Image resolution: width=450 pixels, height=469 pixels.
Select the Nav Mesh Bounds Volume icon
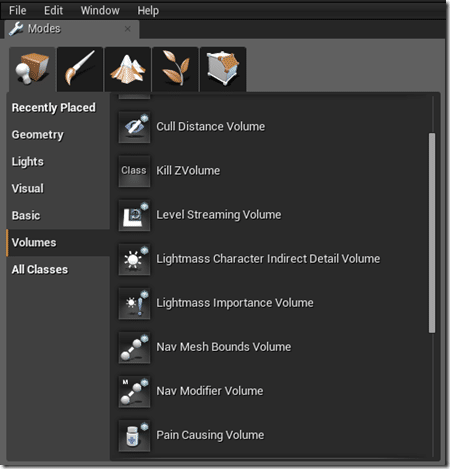tap(134, 348)
